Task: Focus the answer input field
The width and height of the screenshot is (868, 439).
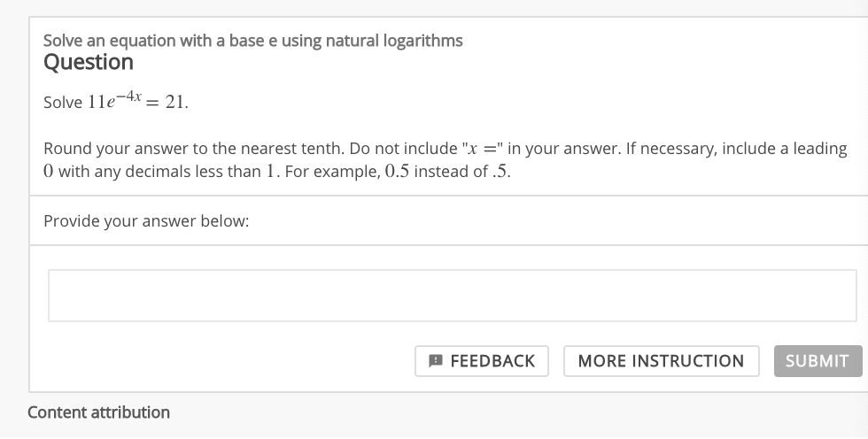Action: [452, 296]
